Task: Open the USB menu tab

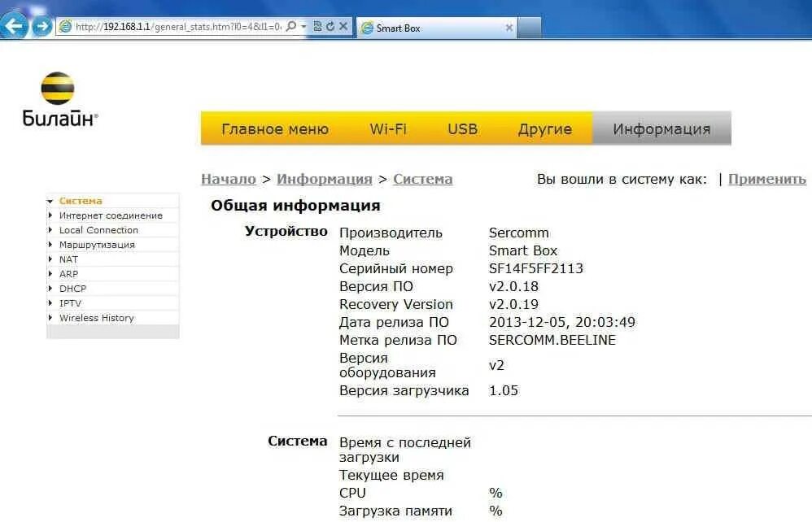Action: [462, 128]
